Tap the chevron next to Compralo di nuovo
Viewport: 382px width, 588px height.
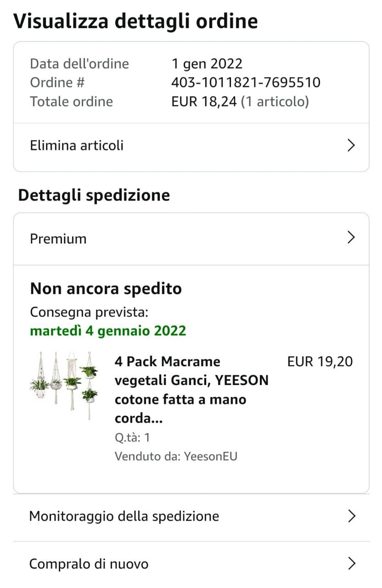[x=352, y=563]
